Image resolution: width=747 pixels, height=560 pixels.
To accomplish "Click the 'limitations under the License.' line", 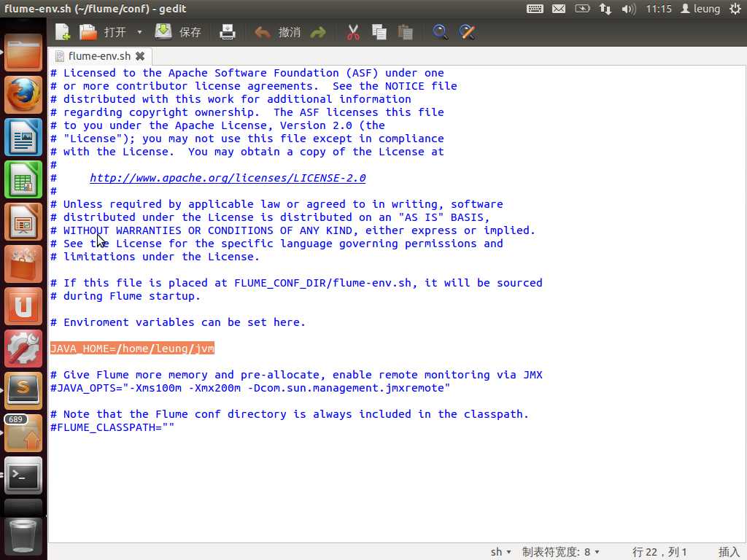I will click(x=155, y=257).
